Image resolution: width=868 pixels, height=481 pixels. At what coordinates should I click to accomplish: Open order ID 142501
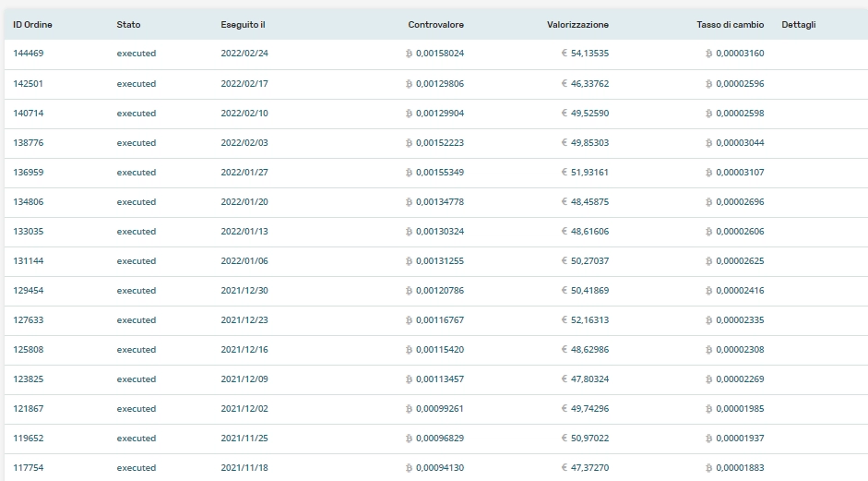tap(29, 84)
